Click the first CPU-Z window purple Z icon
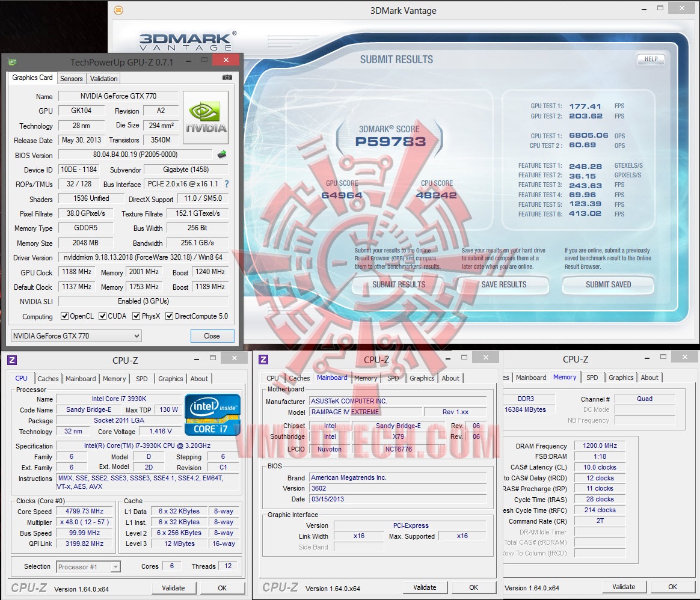 12,360
